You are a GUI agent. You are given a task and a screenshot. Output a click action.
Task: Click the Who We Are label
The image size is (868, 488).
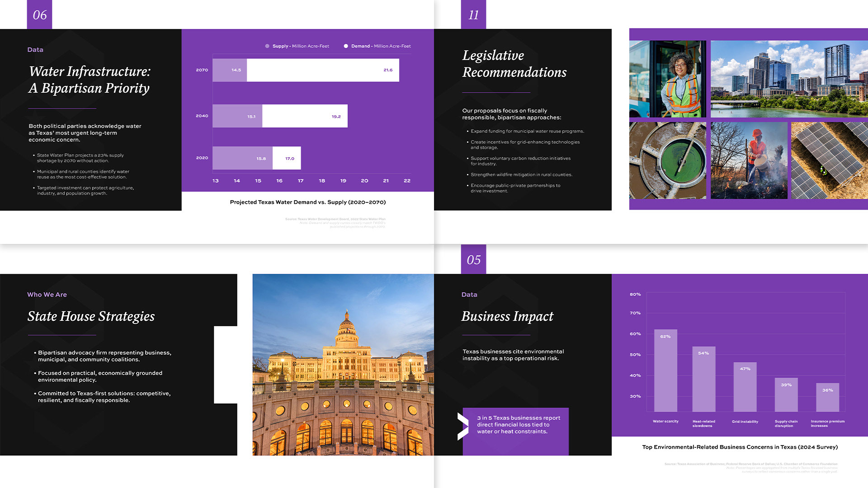47,295
